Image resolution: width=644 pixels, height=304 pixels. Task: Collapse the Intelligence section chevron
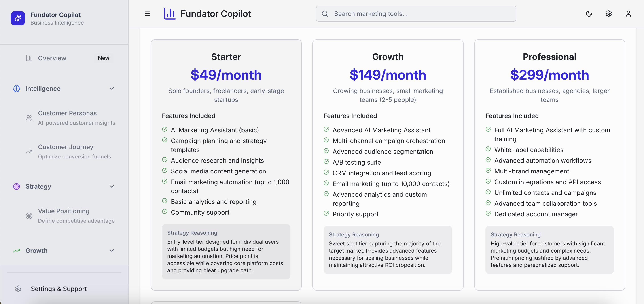(x=112, y=89)
